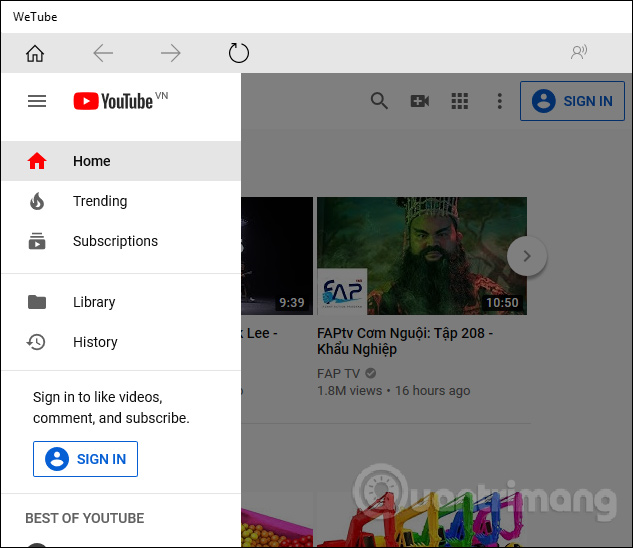The height and width of the screenshot is (548, 633).
Task: Click the create video camera icon
Action: point(419,101)
